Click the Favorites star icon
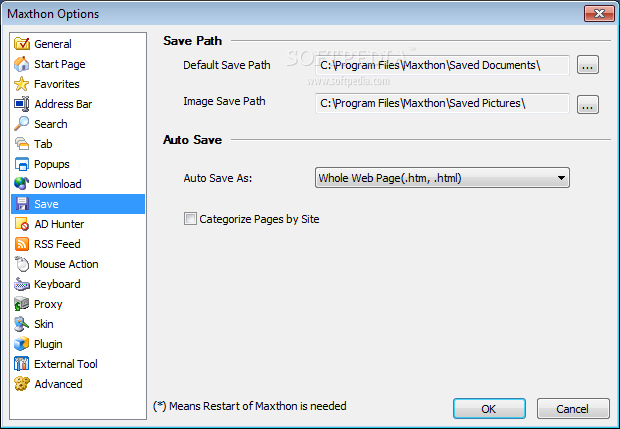The image size is (620, 429). point(22,84)
